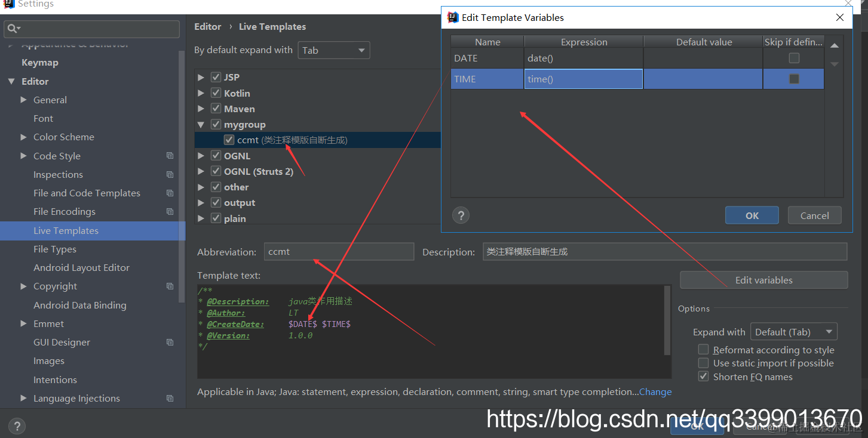Click the project icon beside File and Code Templates
This screenshot has height=438, width=868.
pyautogui.click(x=170, y=193)
